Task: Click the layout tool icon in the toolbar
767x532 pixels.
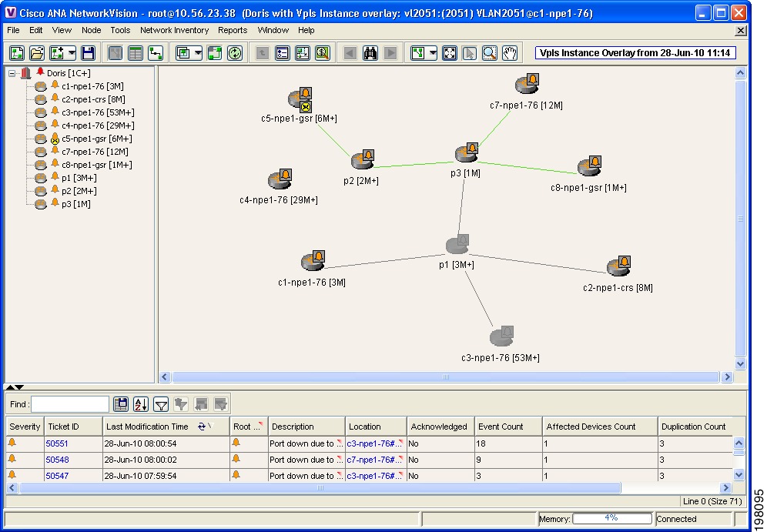Action: click(x=417, y=53)
